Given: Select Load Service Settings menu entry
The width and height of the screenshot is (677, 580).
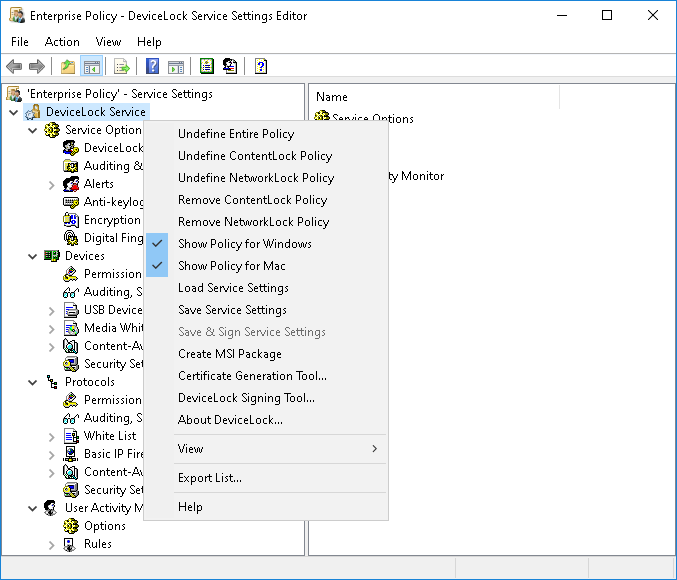Looking at the screenshot, I should click(233, 288).
